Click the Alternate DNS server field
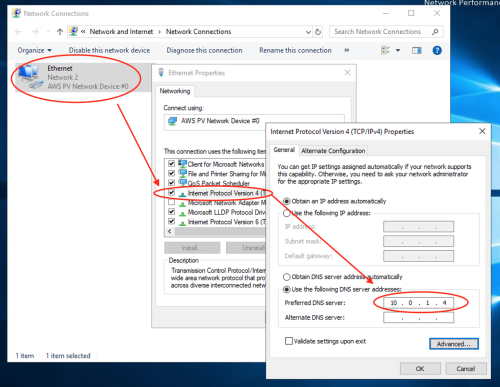This screenshot has height=387, width=500. click(418, 317)
